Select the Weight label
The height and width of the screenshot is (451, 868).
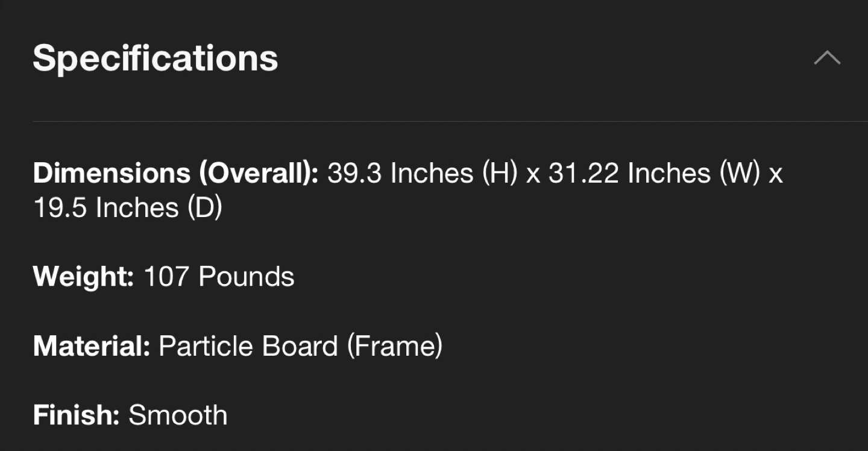[x=83, y=277]
